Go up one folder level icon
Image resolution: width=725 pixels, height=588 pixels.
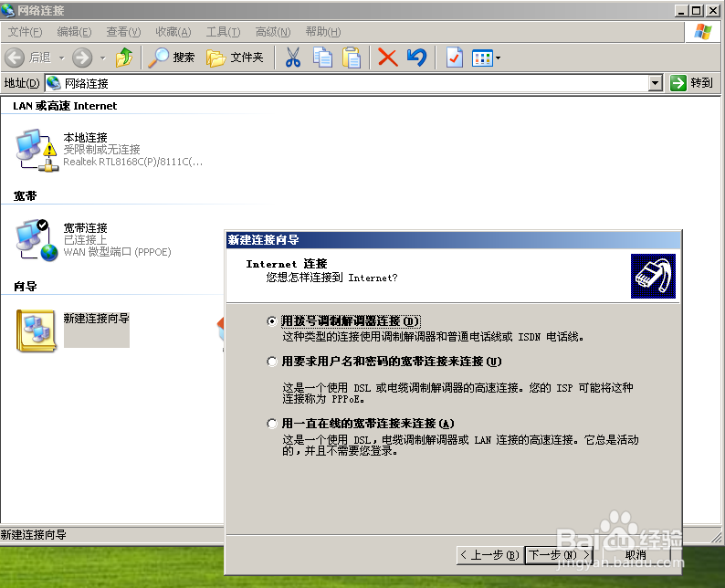click(x=124, y=58)
